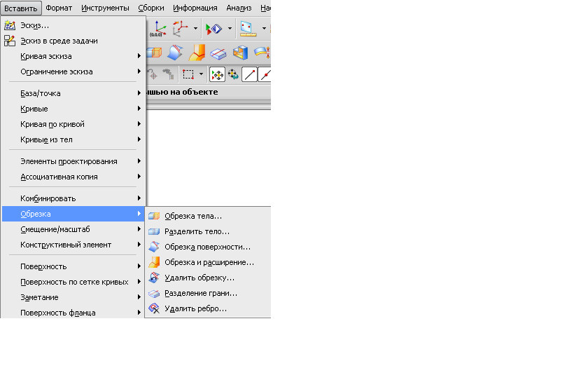Open the Поверхность submenu
The image size is (588, 368).
click(x=73, y=266)
